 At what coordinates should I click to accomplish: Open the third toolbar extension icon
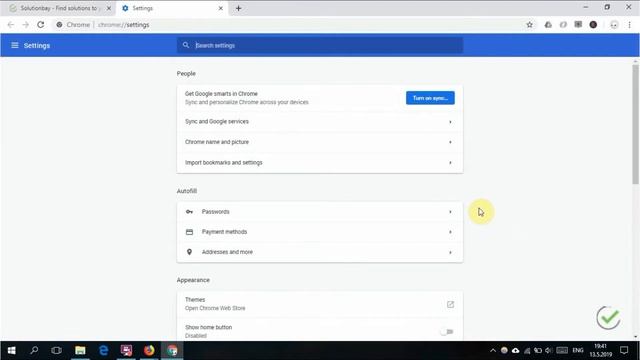(x=578, y=25)
